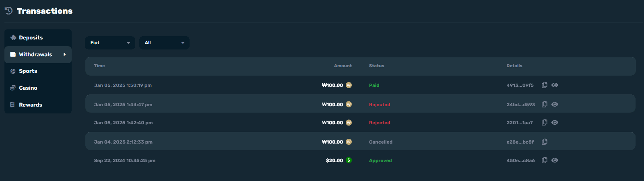The height and width of the screenshot is (181, 644).
Task: Copy transaction ID 24bd...d593
Action: tap(544, 105)
